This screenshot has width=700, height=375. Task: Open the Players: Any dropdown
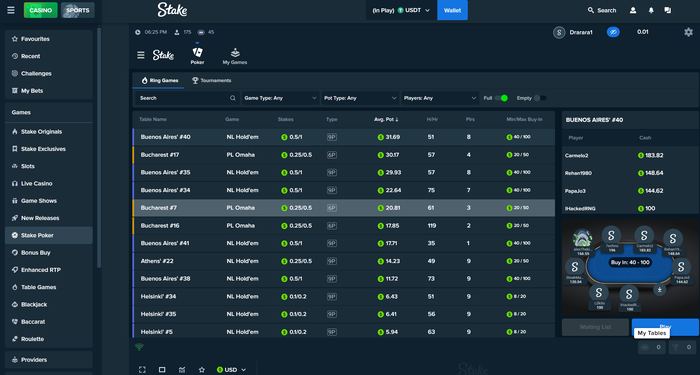[440, 98]
